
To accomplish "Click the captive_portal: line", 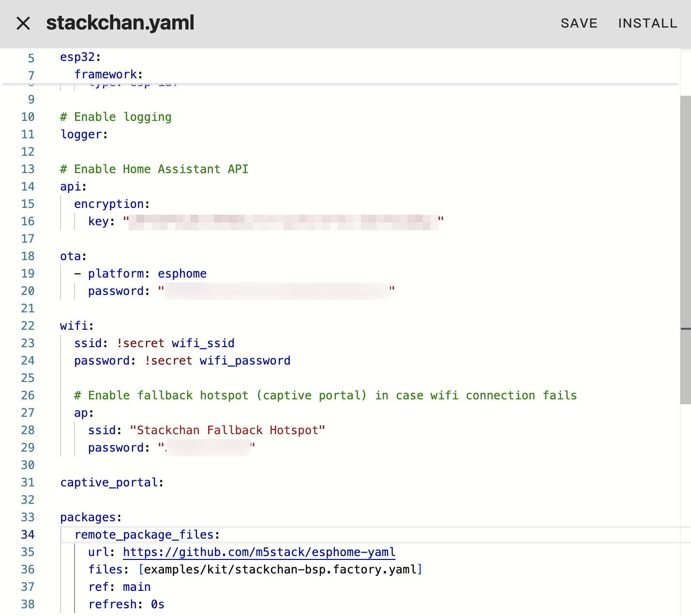I will click(x=112, y=483).
